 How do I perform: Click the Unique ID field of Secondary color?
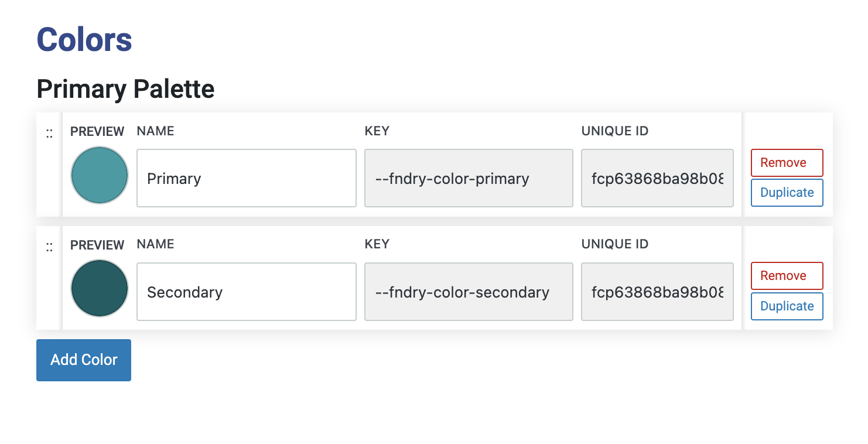pyautogui.click(x=657, y=292)
